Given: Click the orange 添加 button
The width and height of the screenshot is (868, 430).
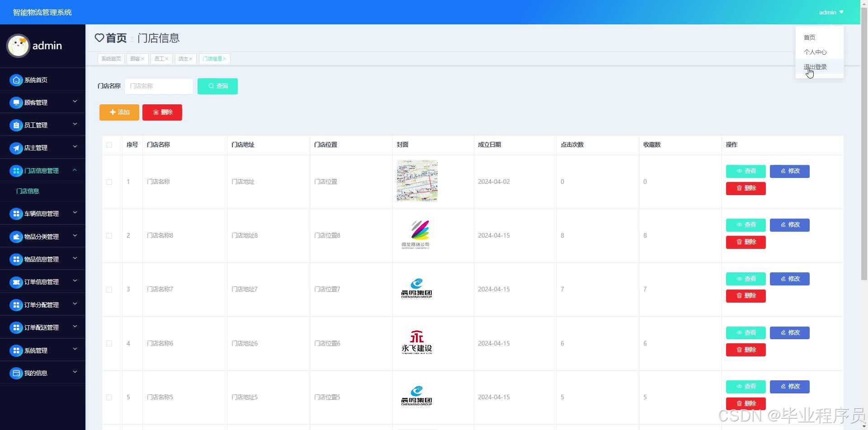Looking at the screenshot, I should tap(119, 112).
